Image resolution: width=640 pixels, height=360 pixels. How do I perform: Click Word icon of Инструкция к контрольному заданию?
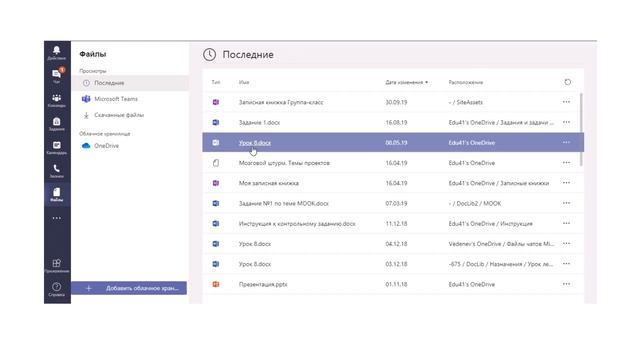pos(216,223)
